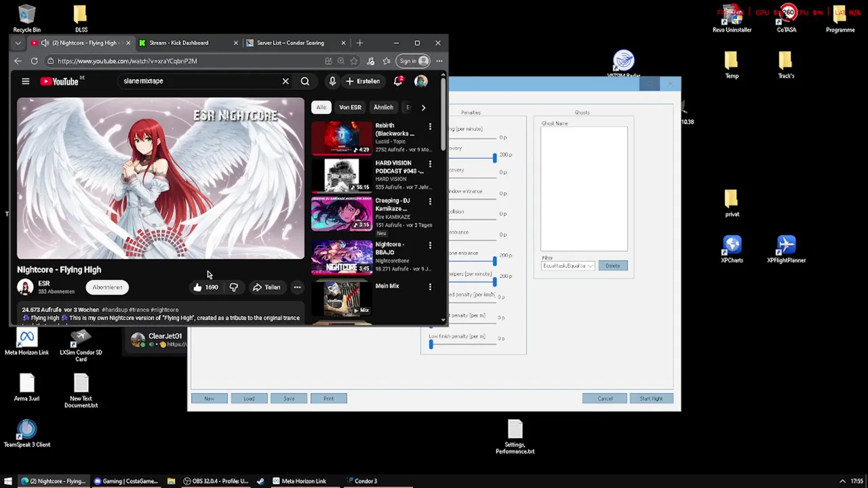Show more filter chips with right arrow

tap(423, 107)
